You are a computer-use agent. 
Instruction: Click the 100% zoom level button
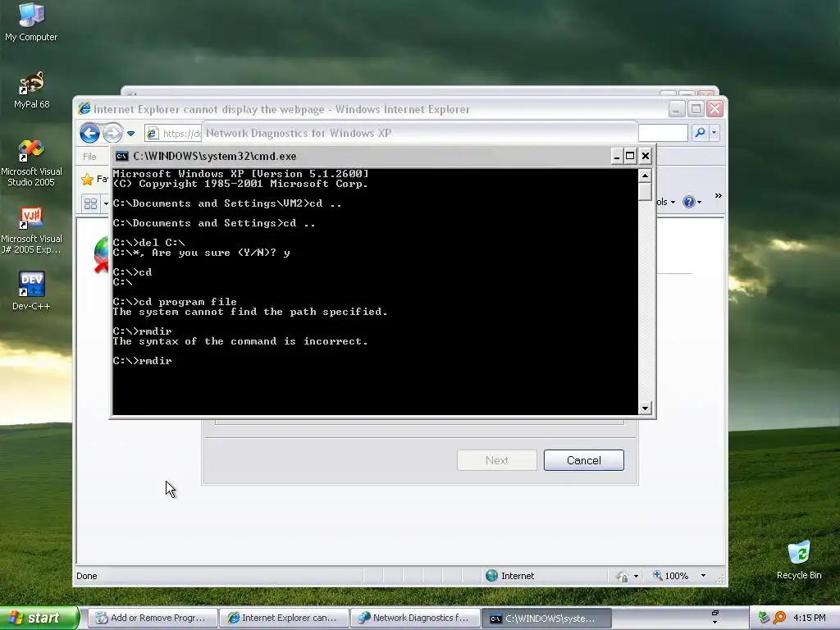(670, 576)
